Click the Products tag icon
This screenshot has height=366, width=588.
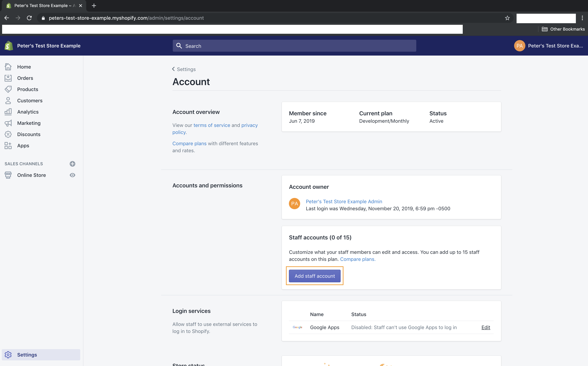8,89
